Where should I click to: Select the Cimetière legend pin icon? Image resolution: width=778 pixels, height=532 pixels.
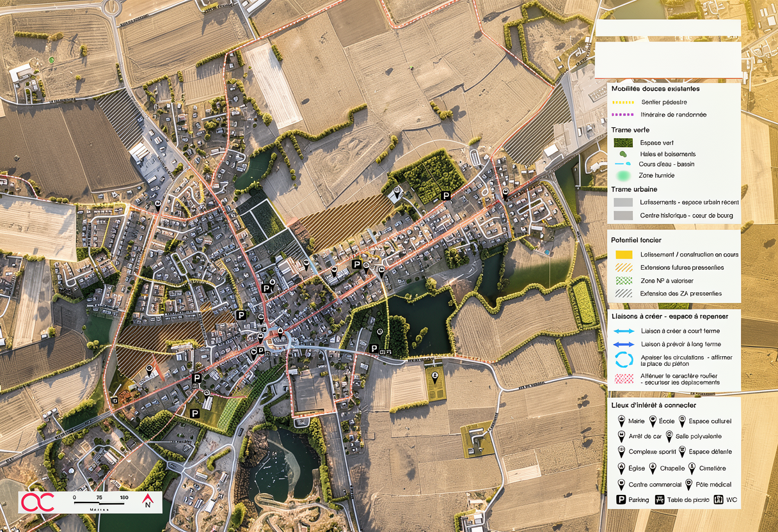coord(692,468)
